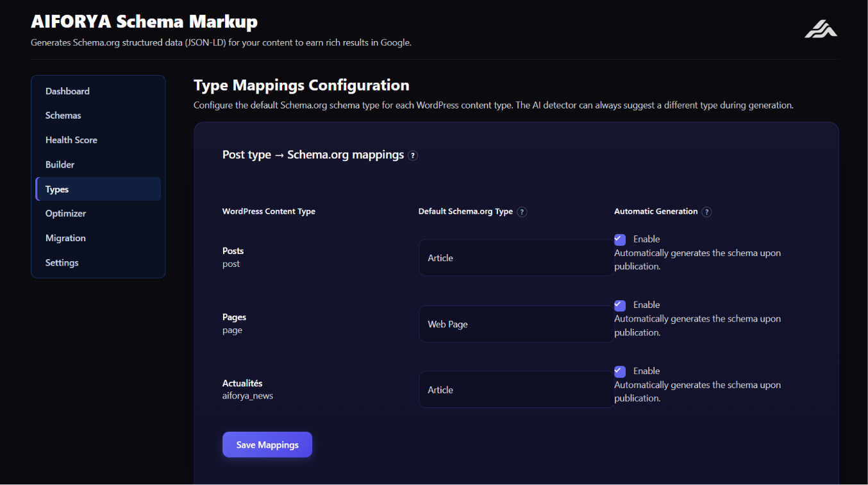The height and width of the screenshot is (485, 868).
Task: Go to Dashboard in sidebar
Action: tap(98, 91)
